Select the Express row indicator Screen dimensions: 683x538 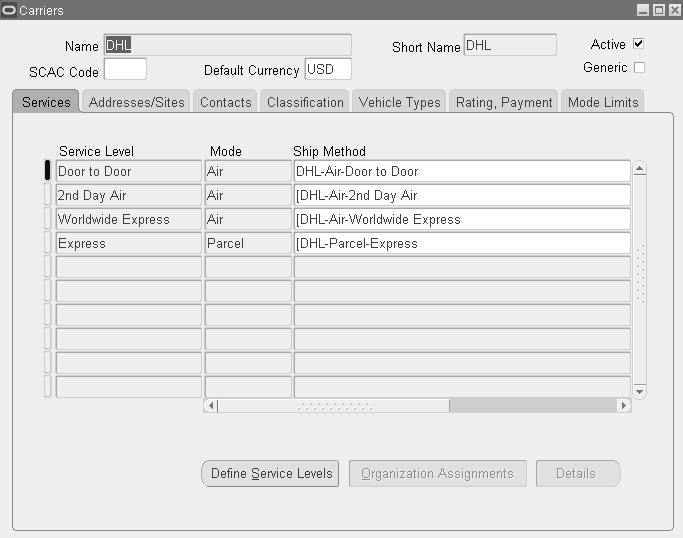tap(48, 242)
